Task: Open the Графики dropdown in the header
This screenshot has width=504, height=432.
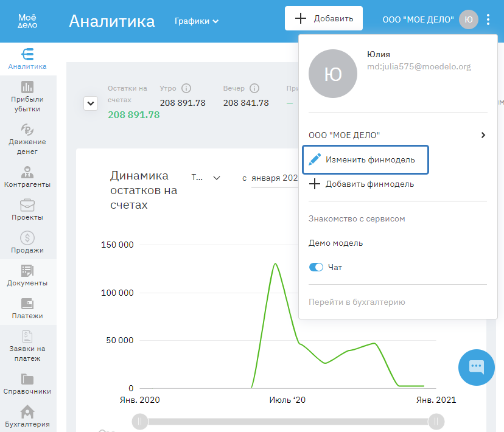Action: 196,21
